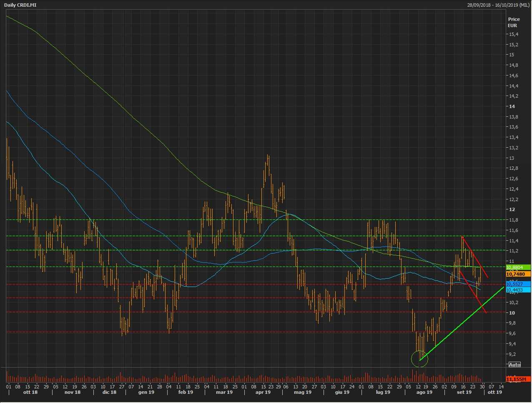Select the green 10,8804 price tag
The height and width of the screenshot is (403, 532).
pos(518,267)
